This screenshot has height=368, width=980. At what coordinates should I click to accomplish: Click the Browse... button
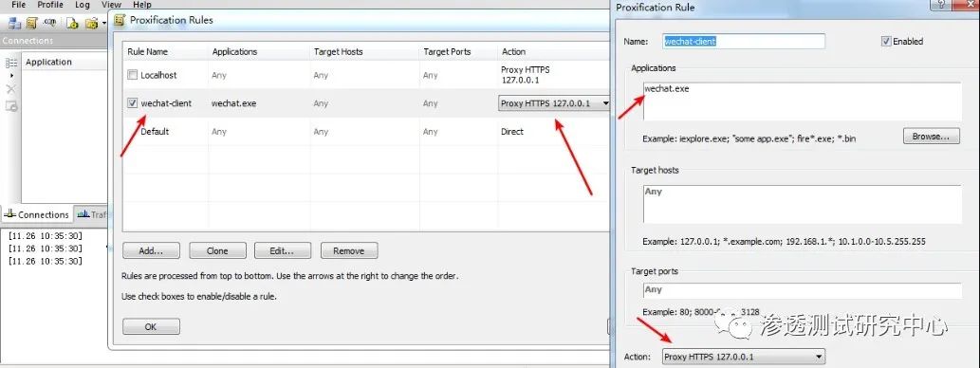[x=932, y=136]
